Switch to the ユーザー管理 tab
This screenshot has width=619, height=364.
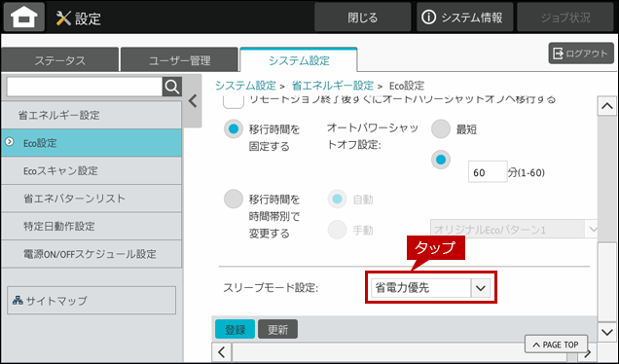[179, 60]
